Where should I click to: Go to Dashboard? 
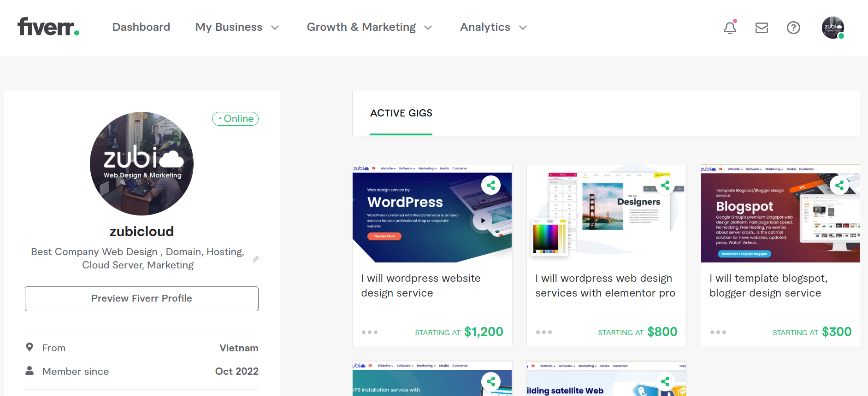pyautogui.click(x=141, y=27)
